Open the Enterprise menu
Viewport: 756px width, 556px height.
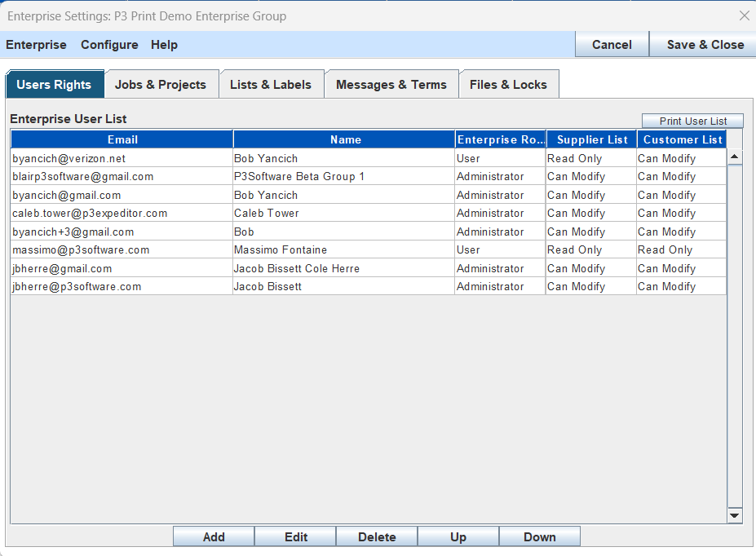coord(36,45)
